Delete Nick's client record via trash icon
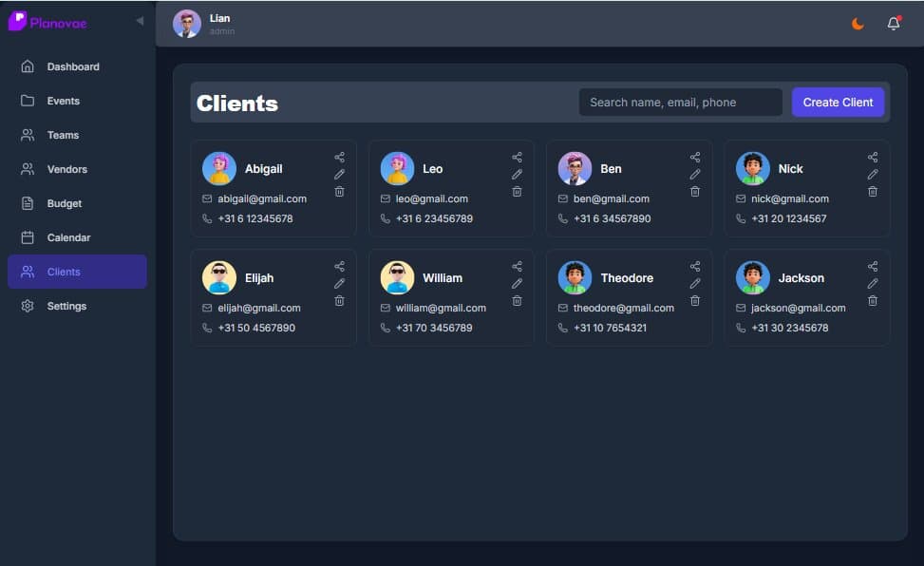Screen dimensions: 924x566 pos(872,192)
